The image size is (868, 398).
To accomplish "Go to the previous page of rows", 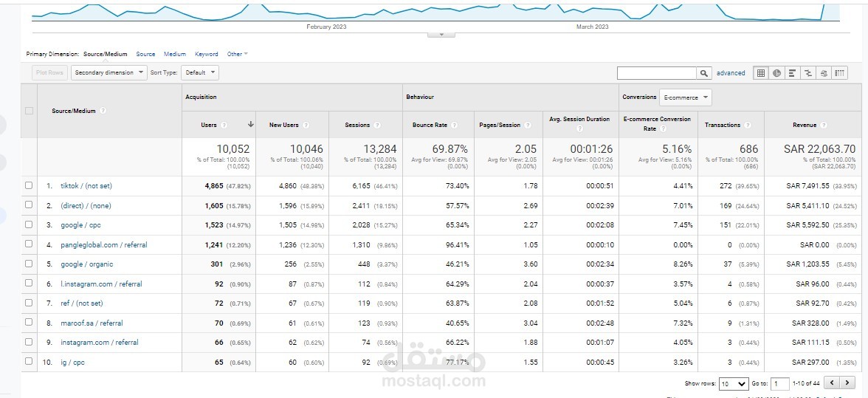I will click(832, 382).
